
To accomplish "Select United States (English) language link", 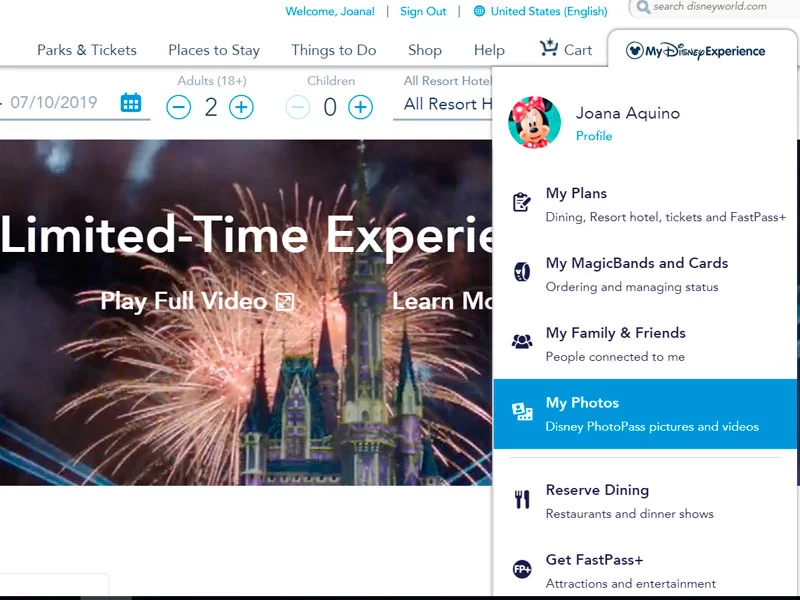I will pyautogui.click(x=549, y=11).
